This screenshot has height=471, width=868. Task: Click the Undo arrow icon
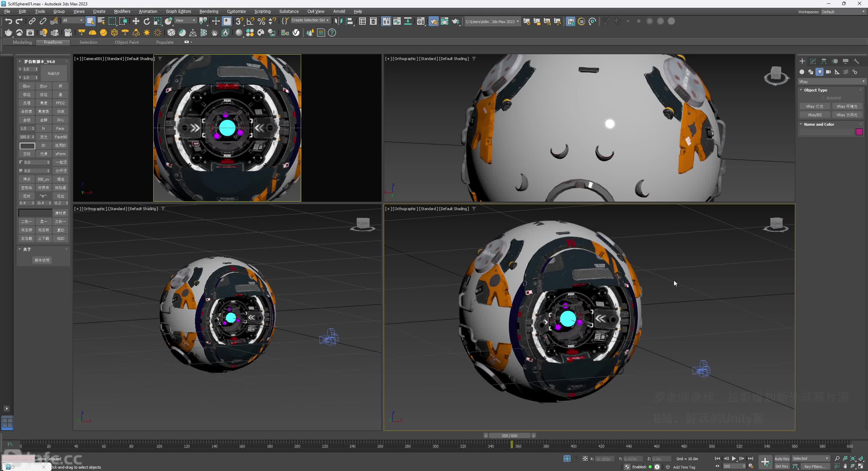point(8,21)
